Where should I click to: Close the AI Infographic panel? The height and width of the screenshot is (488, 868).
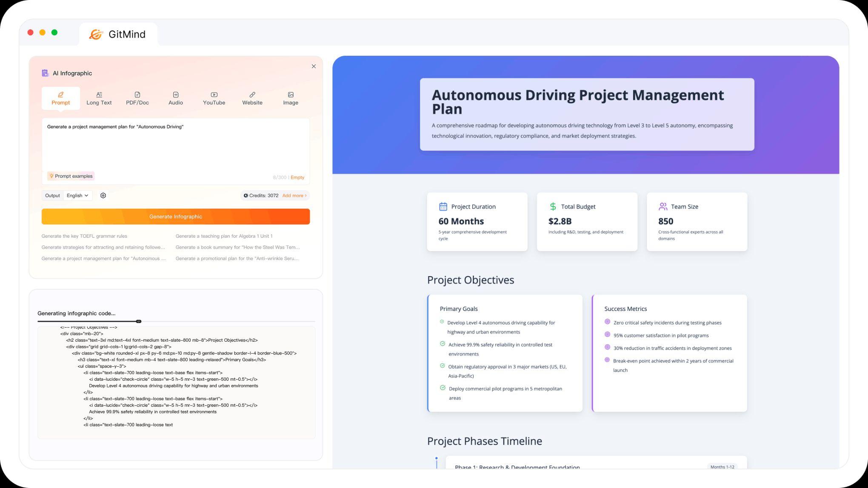click(314, 66)
